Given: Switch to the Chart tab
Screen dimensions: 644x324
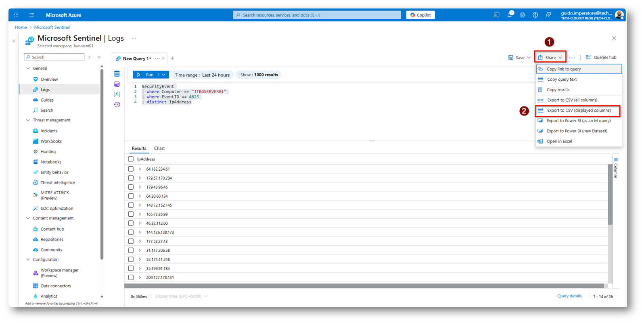Looking at the screenshot, I should click(159, 148).
